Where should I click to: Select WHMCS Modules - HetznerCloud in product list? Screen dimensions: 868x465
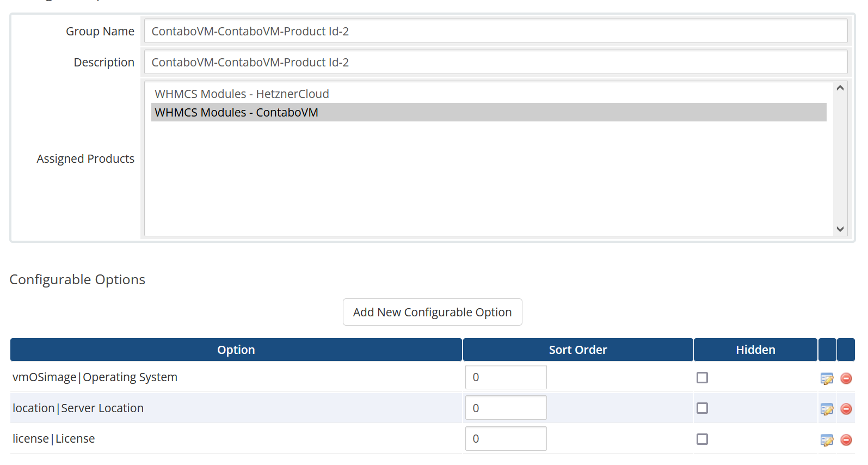[x=489, y=94]
